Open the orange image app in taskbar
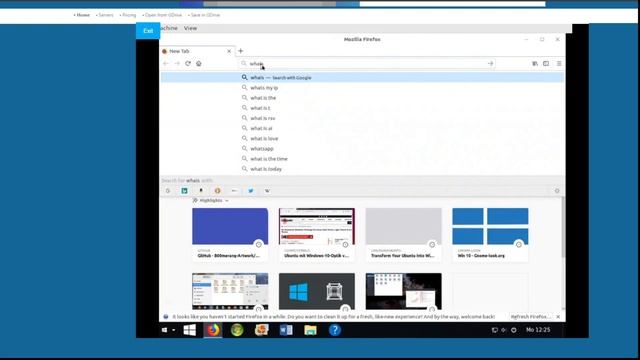This screenshot has width=640, height=360. (262, 330)
